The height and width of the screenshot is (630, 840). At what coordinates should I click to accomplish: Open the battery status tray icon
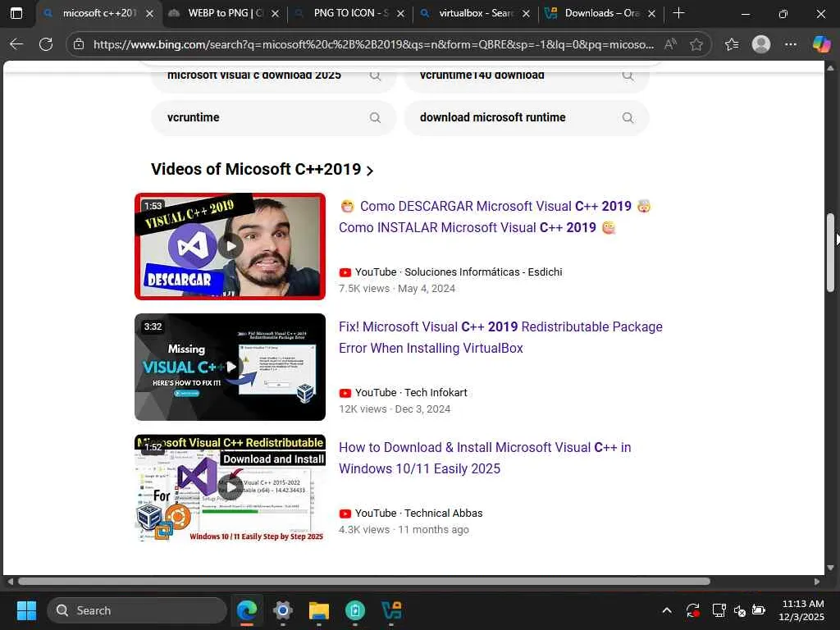[x=759, y=610]
